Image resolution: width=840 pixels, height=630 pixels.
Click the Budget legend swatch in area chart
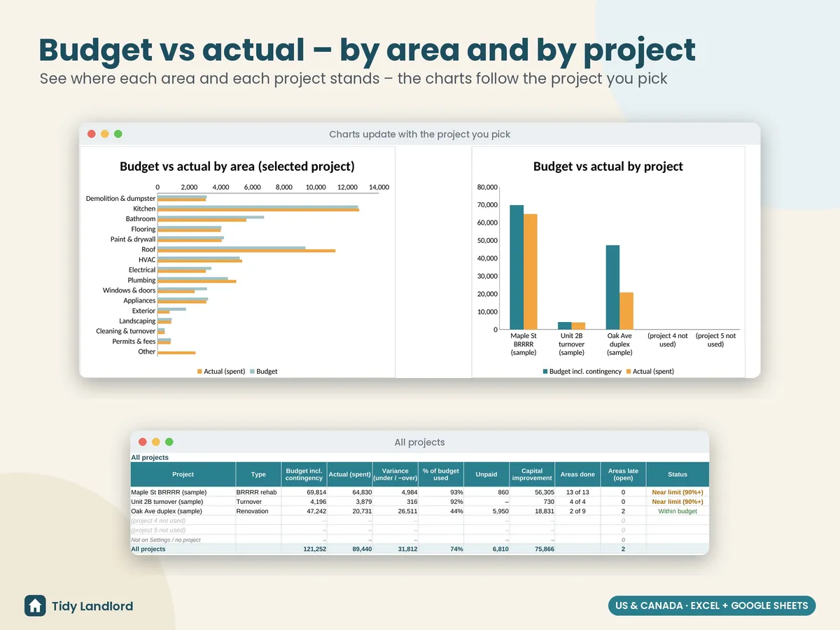[x=253, y=371]
